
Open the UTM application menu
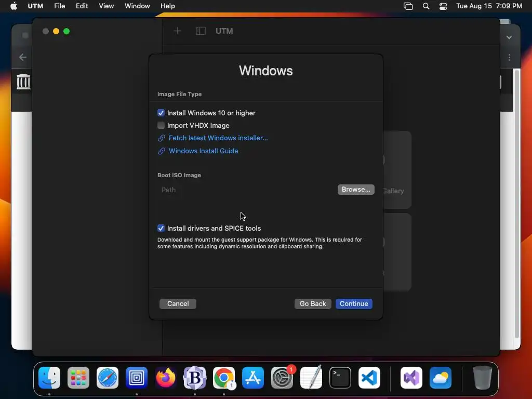tap(35, 6)
